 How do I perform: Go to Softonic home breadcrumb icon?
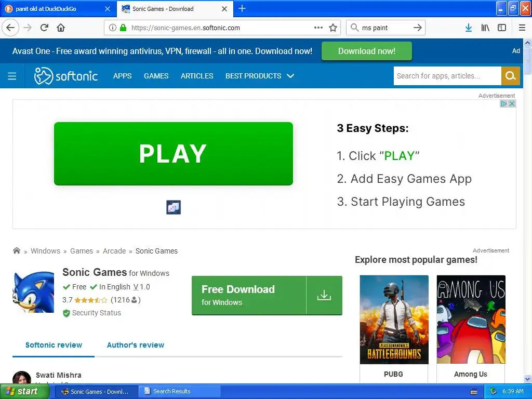click(16, 251)
